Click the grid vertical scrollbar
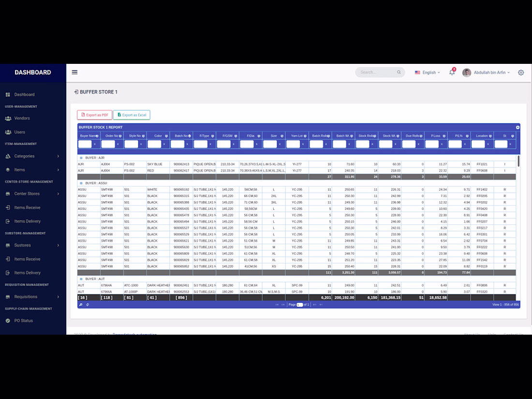Image resolution: width=532 pixels, height=399 pixels. pyautogui.click(x=518, y=161)
